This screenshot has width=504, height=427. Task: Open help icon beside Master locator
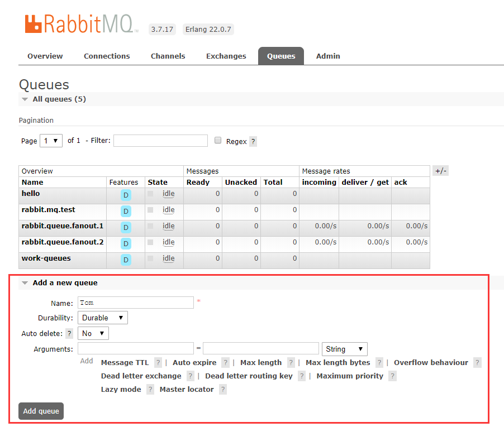click(222, 389)
